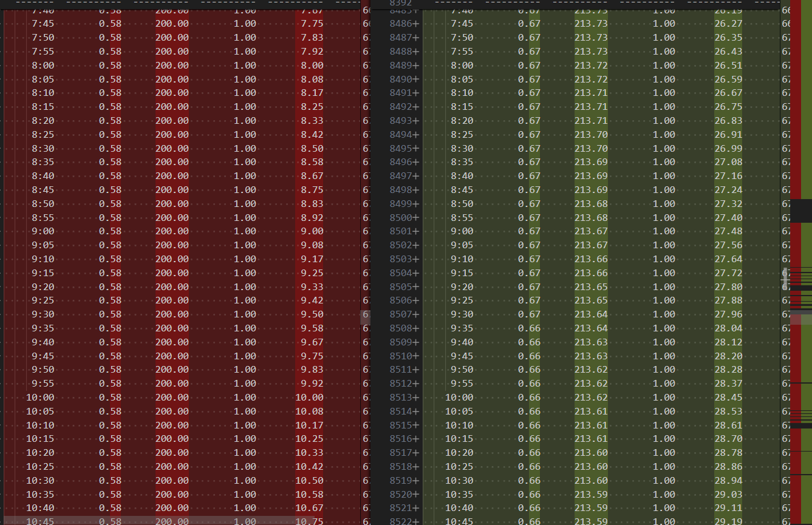The width and height of the screenshot is (812, 525).
Task: Click 200.00 in the left pane's 8:15 row
Action: 172,107
